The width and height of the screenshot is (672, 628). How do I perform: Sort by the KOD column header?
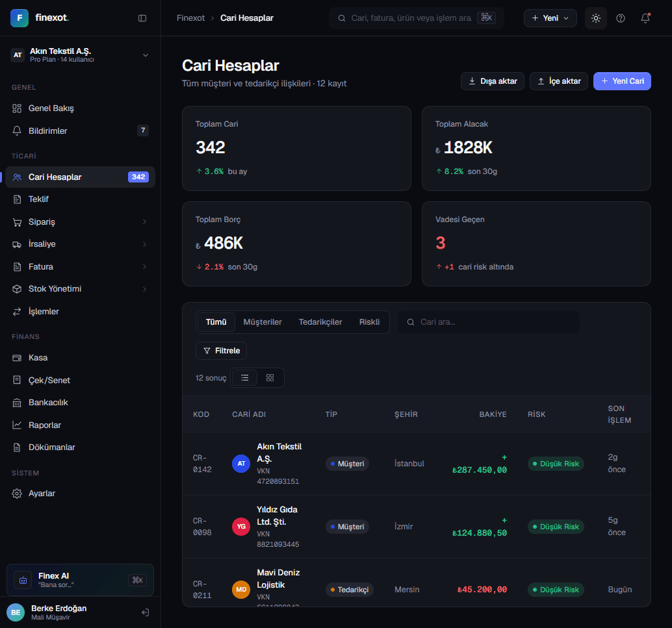[201, 415]
